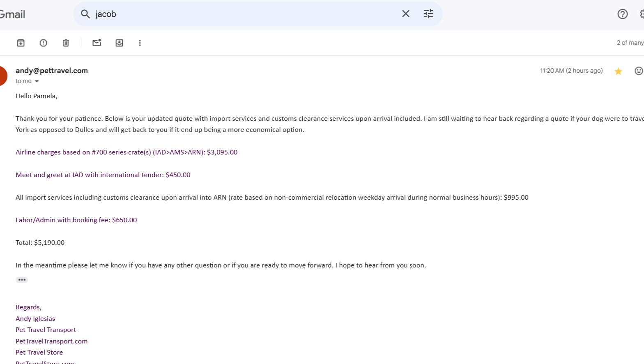
Task: Click the 'All import services' quote line
Action: click(272, 198)
